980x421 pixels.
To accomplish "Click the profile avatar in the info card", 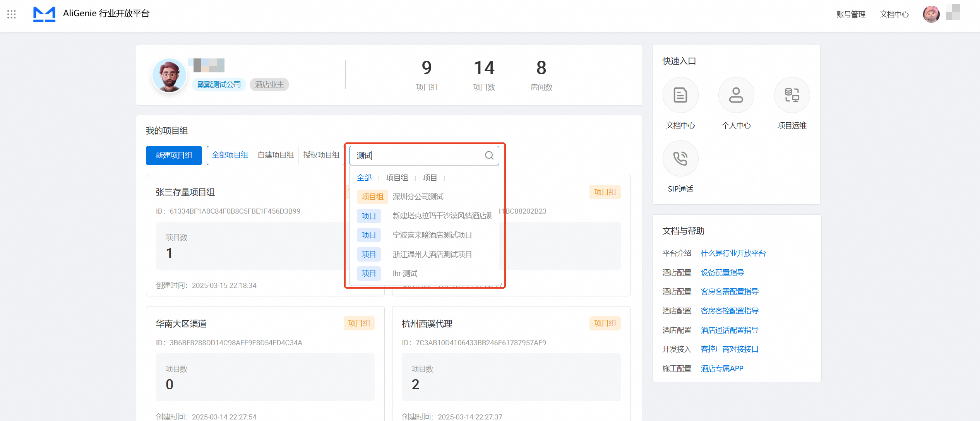I will 169,75.
